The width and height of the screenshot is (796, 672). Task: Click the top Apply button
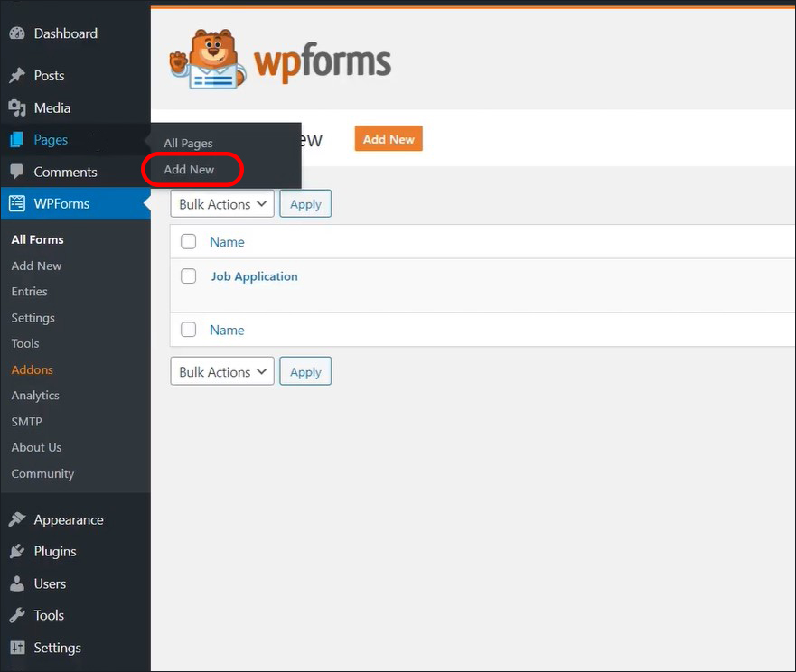click(305, 204)
